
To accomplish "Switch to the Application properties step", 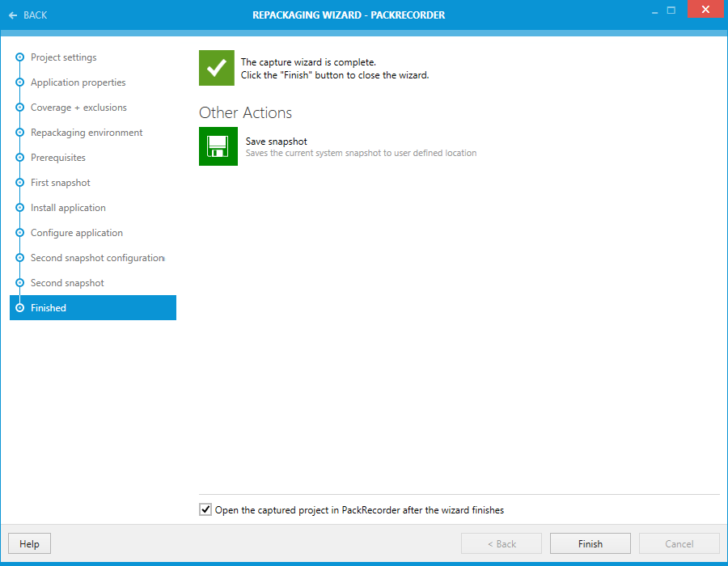I will click(x=78, y=82).
